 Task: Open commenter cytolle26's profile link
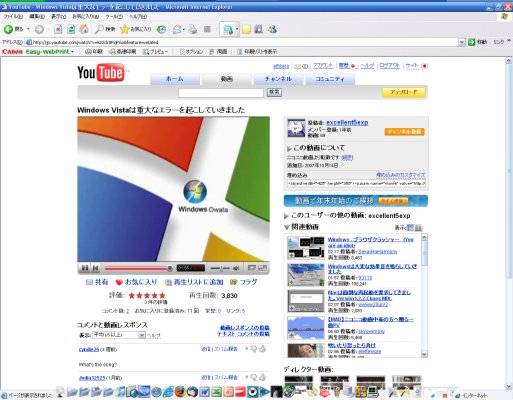click(x=89, y=349)
